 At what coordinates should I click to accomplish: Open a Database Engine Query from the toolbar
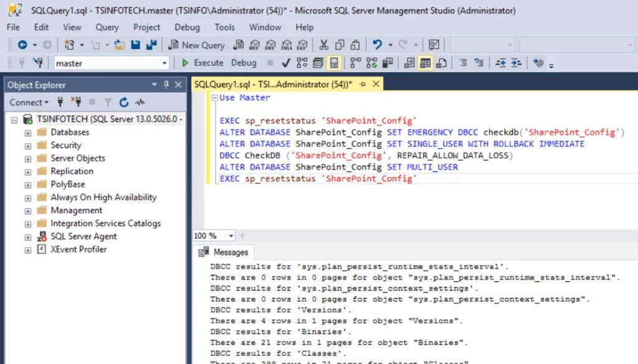(239, 45)
